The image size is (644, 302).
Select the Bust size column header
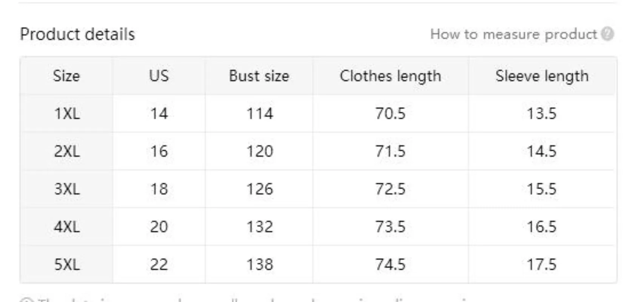259,76
